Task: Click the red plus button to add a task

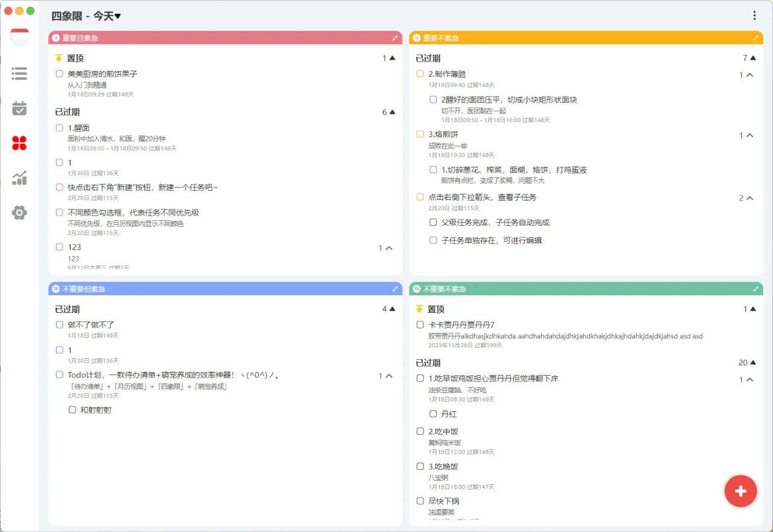Action: click(x=740, y=491)
